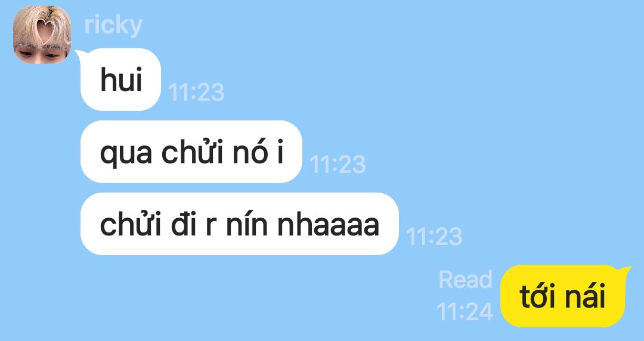The height and width of the screenshot is (341, 644).
Task: Click the timestamp beside 'chửi đi r nín nhaaaa'
Action: click(434, 237)
